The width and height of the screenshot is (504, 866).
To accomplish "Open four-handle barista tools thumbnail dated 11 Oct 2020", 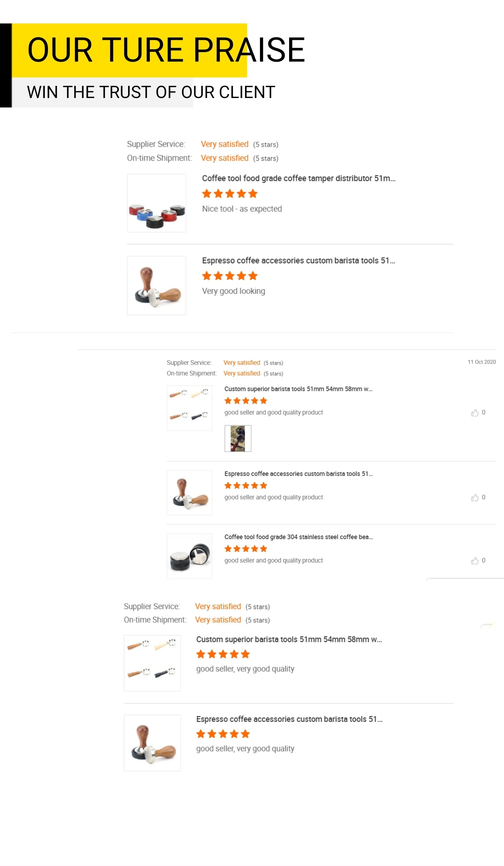I will tap(189, 408).
